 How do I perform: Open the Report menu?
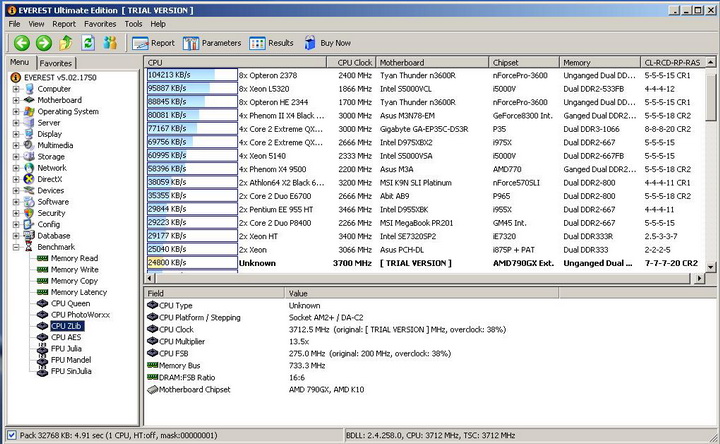(x=64, y=24)
